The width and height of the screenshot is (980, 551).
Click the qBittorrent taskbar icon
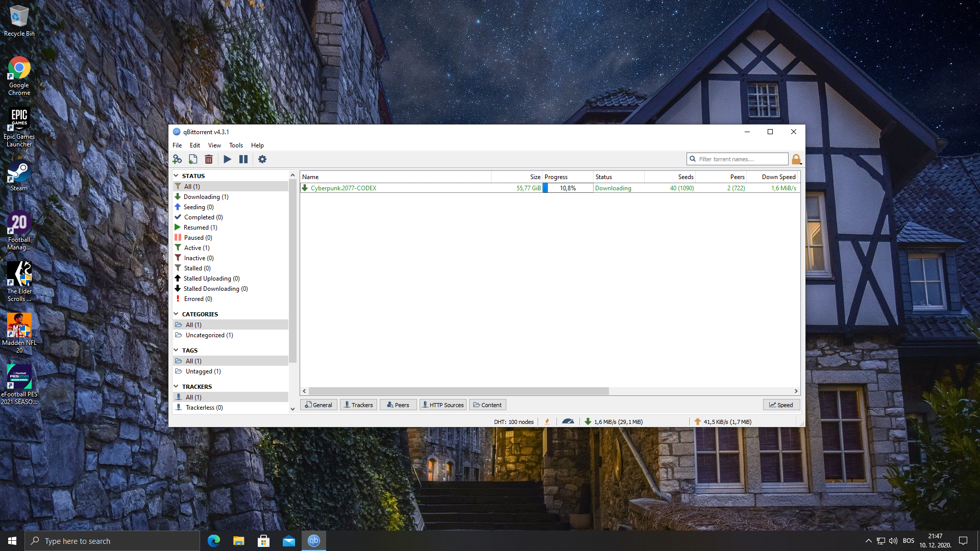coord(314,541)
